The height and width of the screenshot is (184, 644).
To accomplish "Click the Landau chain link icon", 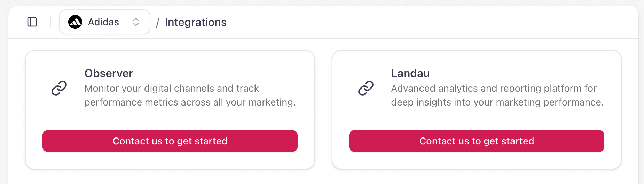I will tap(366, 88).
